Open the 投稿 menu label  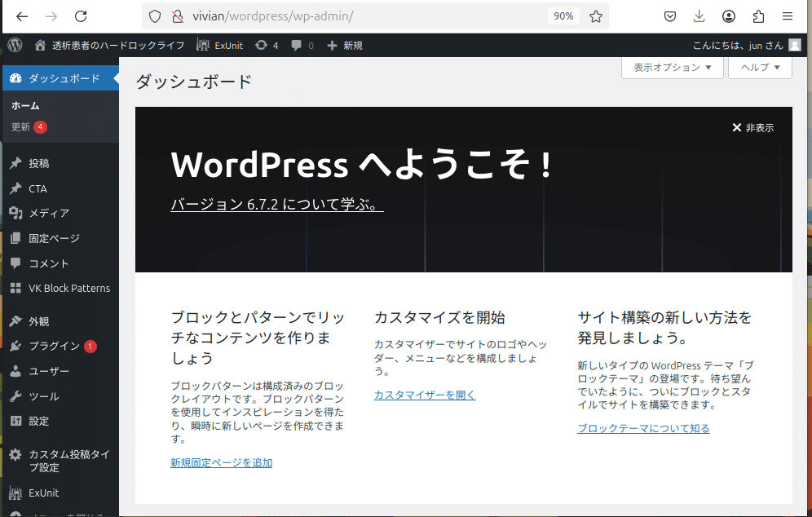tap(39, 163)
